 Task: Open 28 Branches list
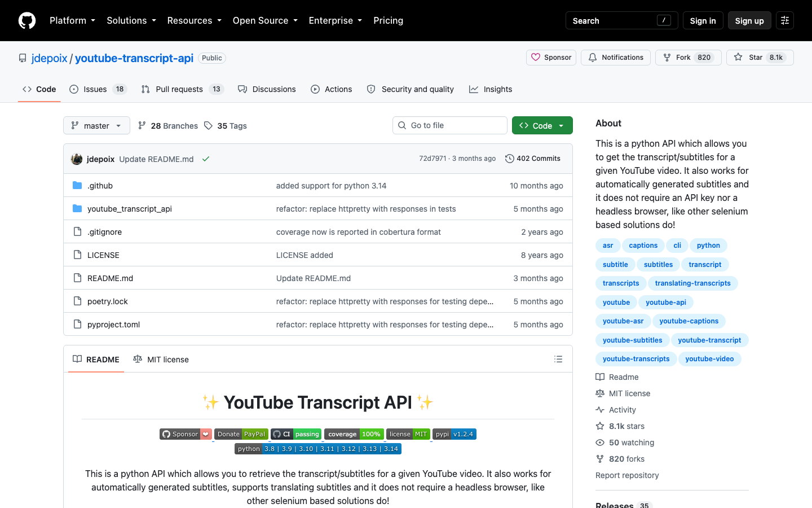(x=168, y=126)
